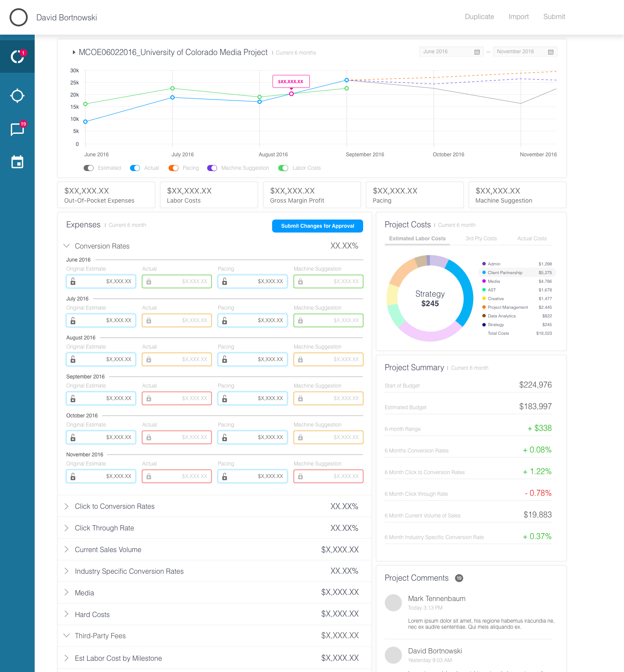Open the Machine Suggestion summary card
The width and height of the screenshot is (624, 672).
pyautogui.click(x=517, y=195)
